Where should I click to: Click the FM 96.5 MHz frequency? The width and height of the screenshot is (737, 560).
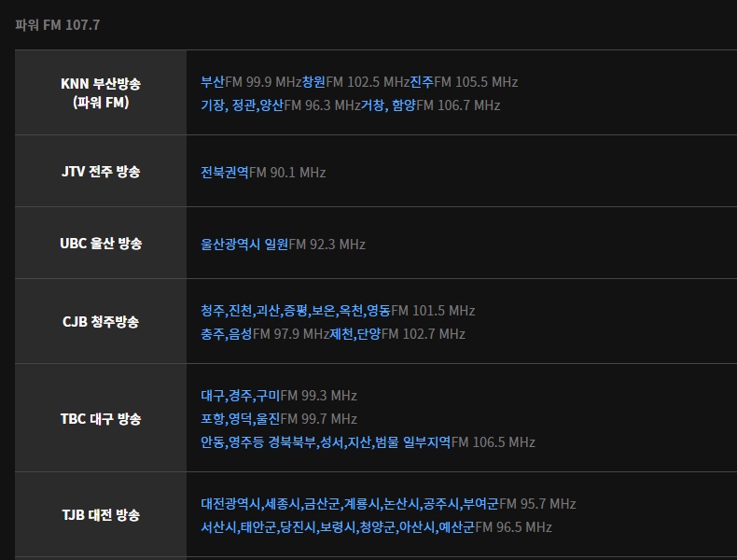pos(513,527)
